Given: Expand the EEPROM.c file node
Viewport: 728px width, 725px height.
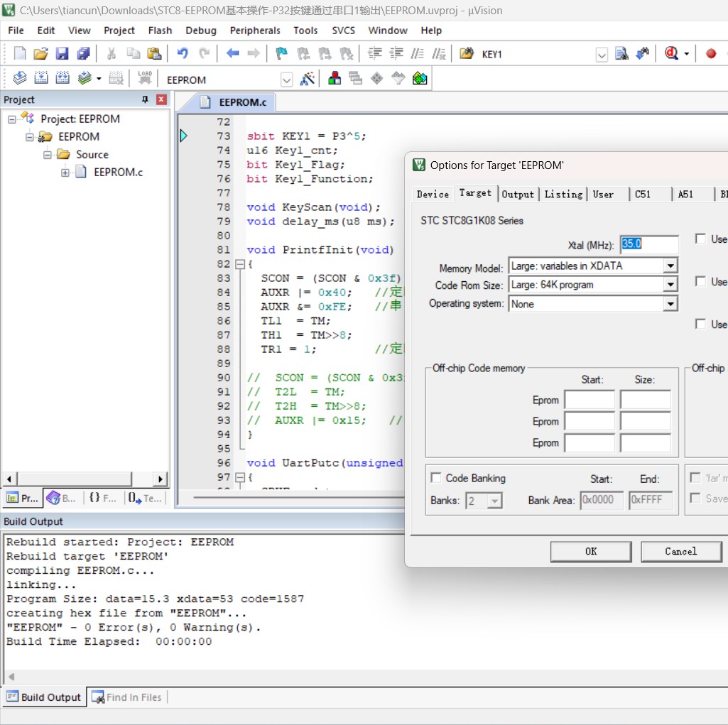Looking at the screenshot, I should pos(65,173).
